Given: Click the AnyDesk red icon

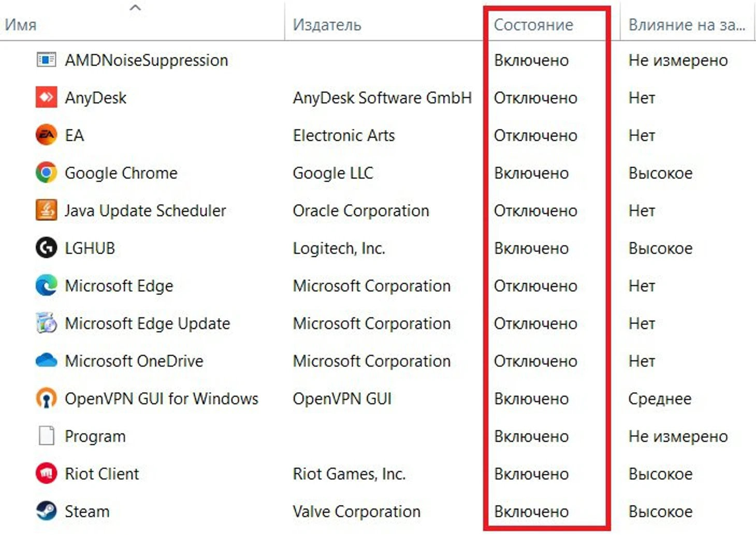Looking at the screenshot, I should pos(46,97).
